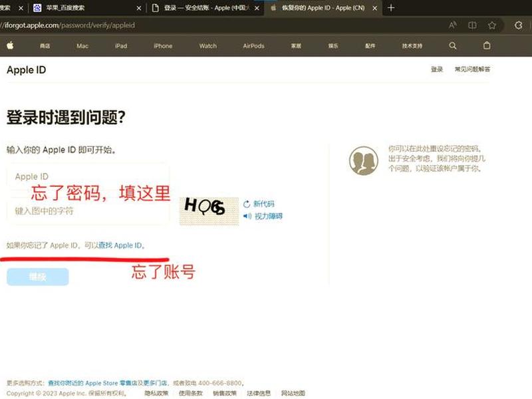
Task: Open the 技术支持 menu item
Action: click(x=412, y=46)
